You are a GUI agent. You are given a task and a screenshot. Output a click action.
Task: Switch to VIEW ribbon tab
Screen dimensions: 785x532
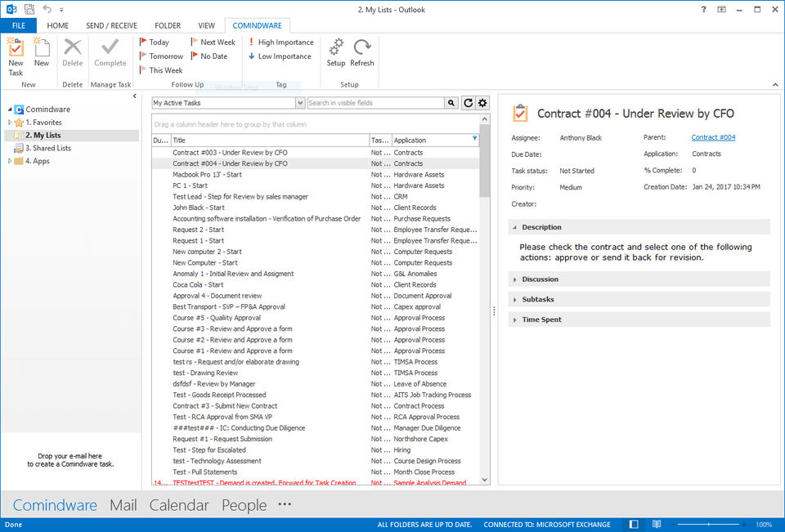[x=206, y=25]
